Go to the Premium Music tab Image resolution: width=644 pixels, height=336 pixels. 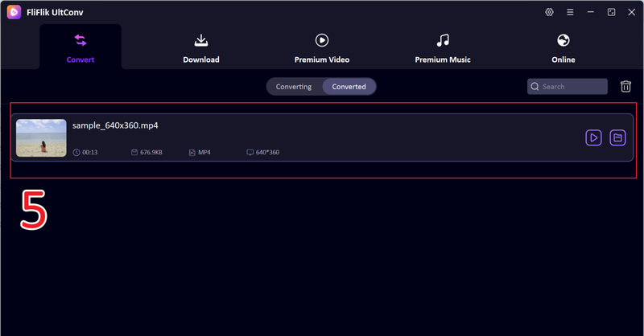pos(443,48)
